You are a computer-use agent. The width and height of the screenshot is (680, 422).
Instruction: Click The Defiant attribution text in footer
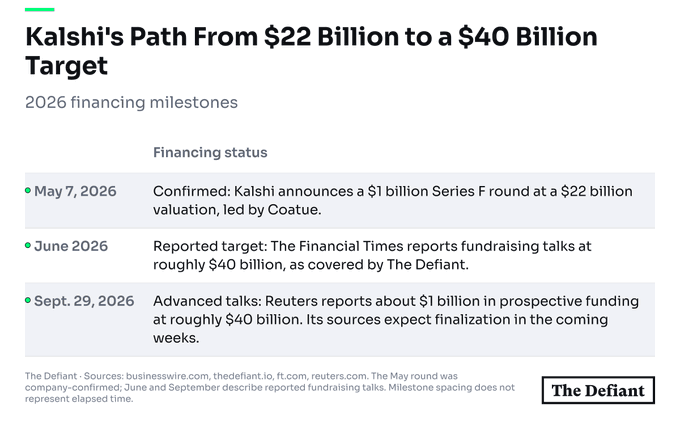[51, 376]
